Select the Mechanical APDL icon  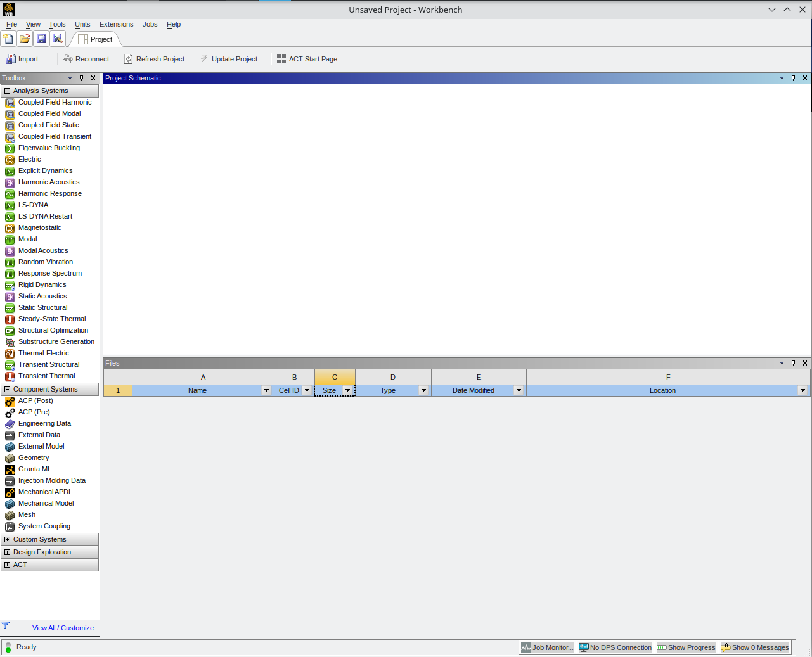(10, 492)
